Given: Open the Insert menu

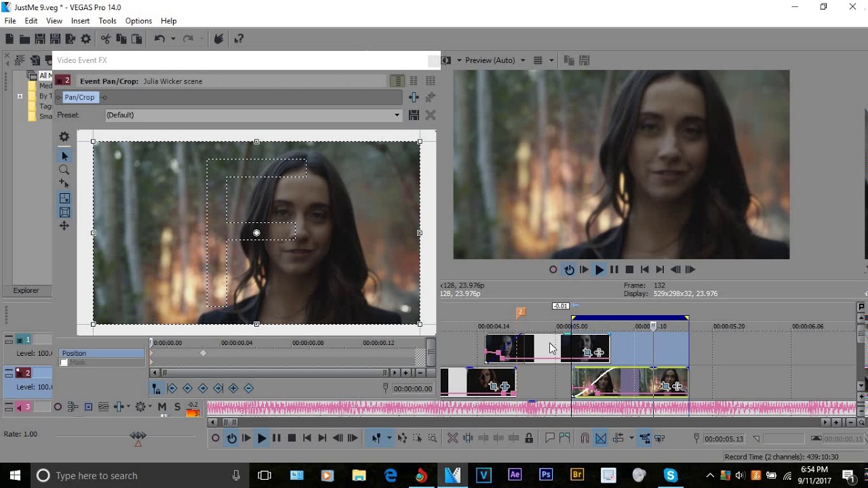Looking at the screenshot, I should tap(80, 21).
